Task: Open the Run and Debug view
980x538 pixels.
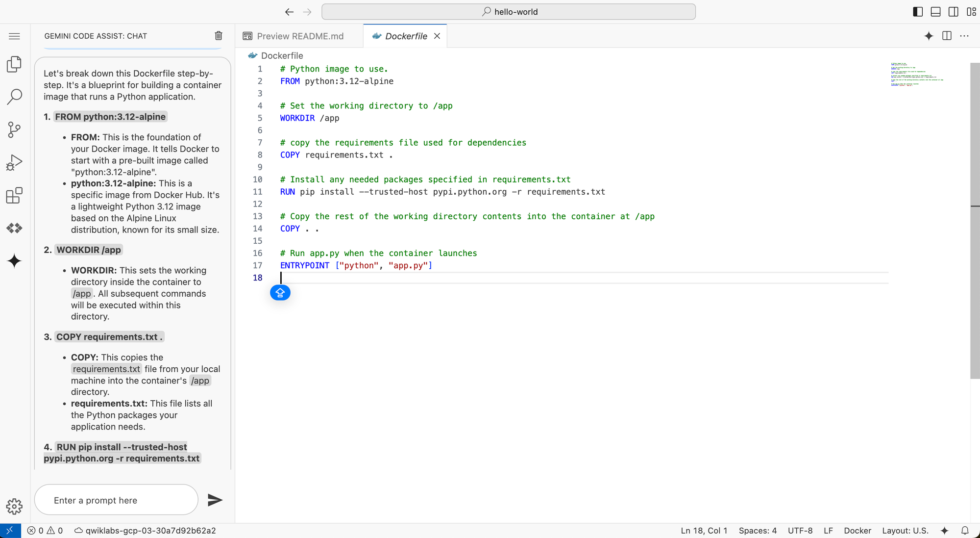Action: 14,162
